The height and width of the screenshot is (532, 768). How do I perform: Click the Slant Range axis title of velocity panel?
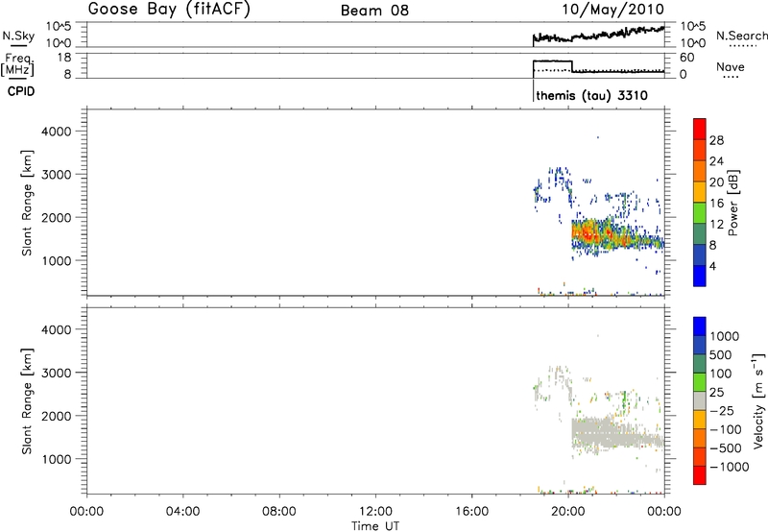(x=27, y=400)
